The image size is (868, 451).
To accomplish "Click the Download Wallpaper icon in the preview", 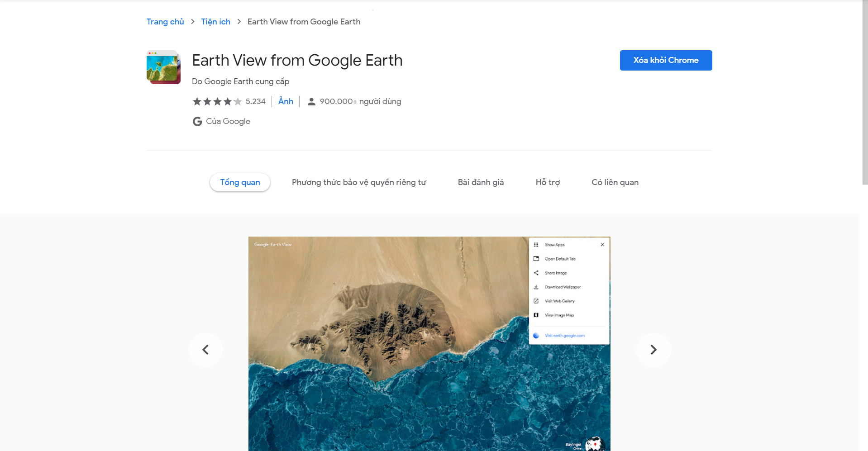I will (536, 287).
